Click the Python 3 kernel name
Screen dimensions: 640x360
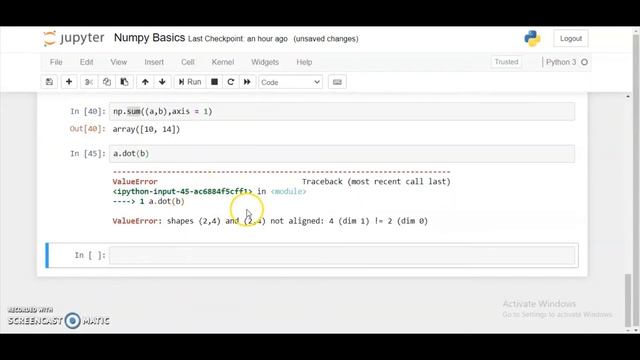coord(561,62)
